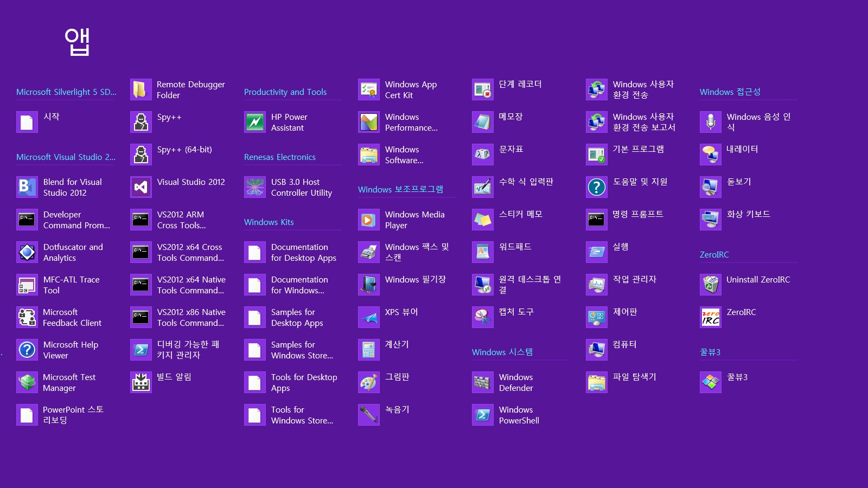This screenshot has width=868, height=488.
Task: Click the Windows Software label
Action: pos(404,155)
